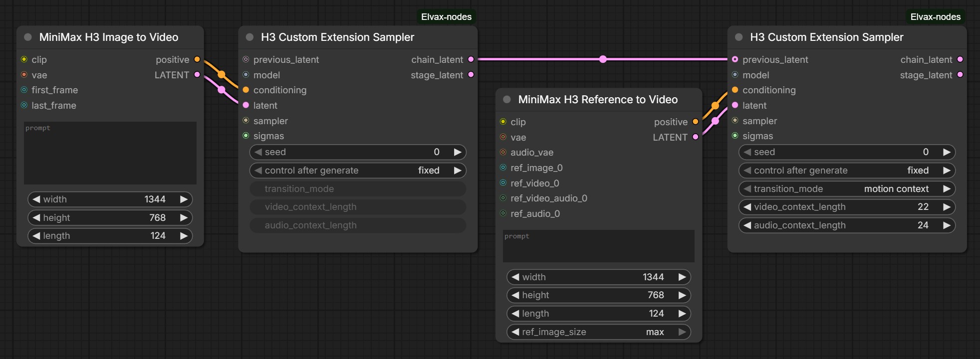Collapse the second H3 Custom Extension Sampler node
The image size is (980, 359).
click(739, 37)
